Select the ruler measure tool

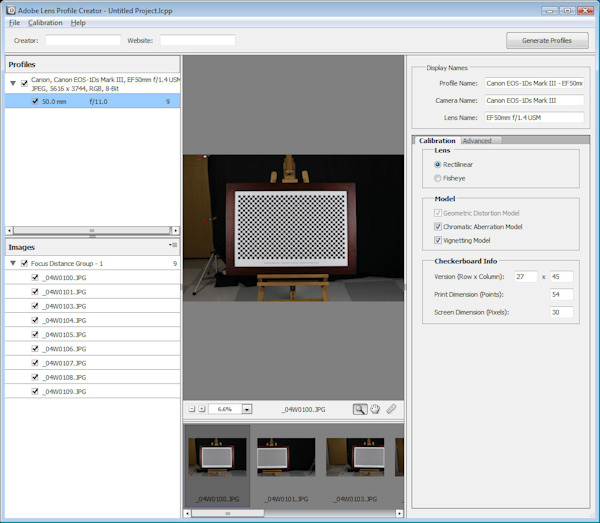point(392,409)
